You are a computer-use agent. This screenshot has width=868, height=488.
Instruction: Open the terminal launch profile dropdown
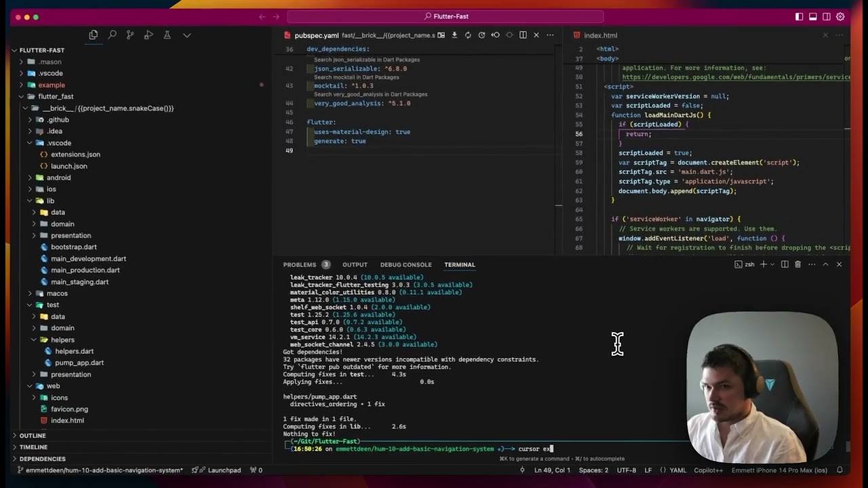click(x=772, y=264)
